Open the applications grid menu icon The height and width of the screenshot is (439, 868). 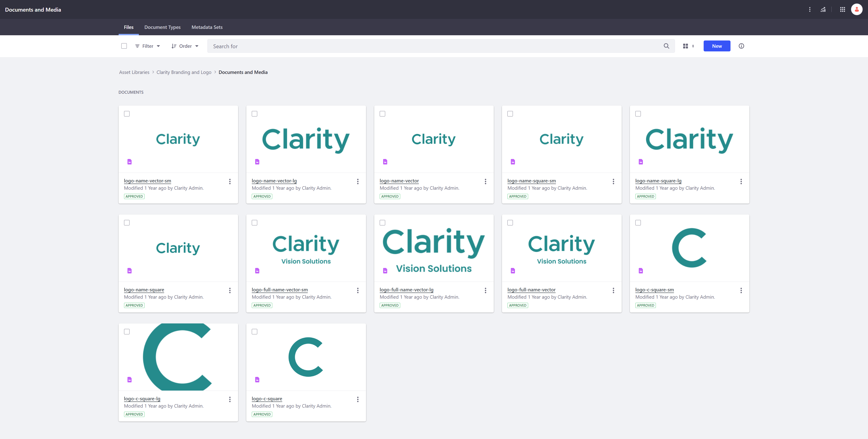pyautogui.click(x=842, y=9)
